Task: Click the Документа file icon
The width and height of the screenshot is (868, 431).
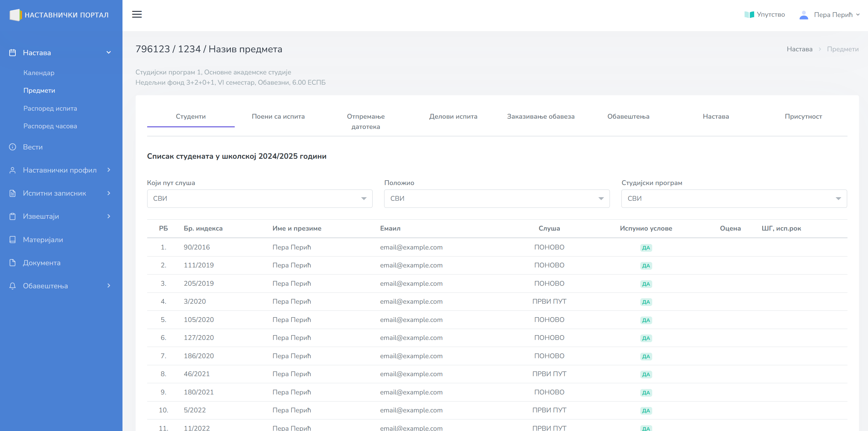Action: [13, 263]
